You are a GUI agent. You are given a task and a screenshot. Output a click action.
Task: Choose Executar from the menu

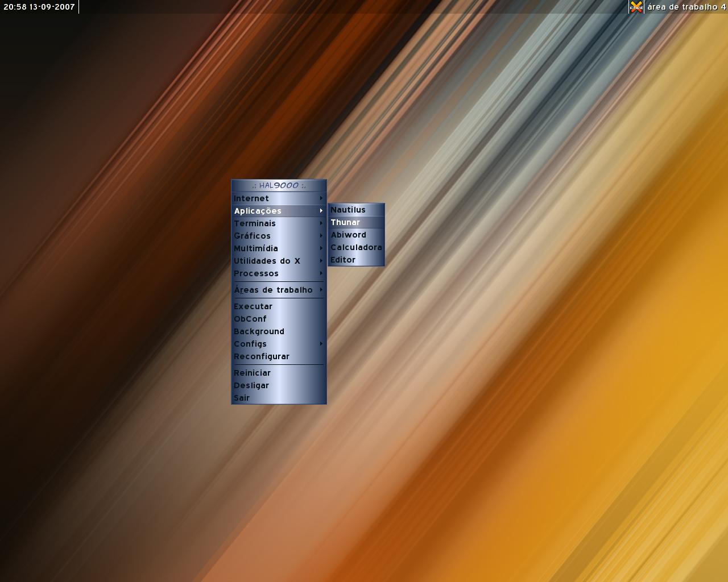279,306
